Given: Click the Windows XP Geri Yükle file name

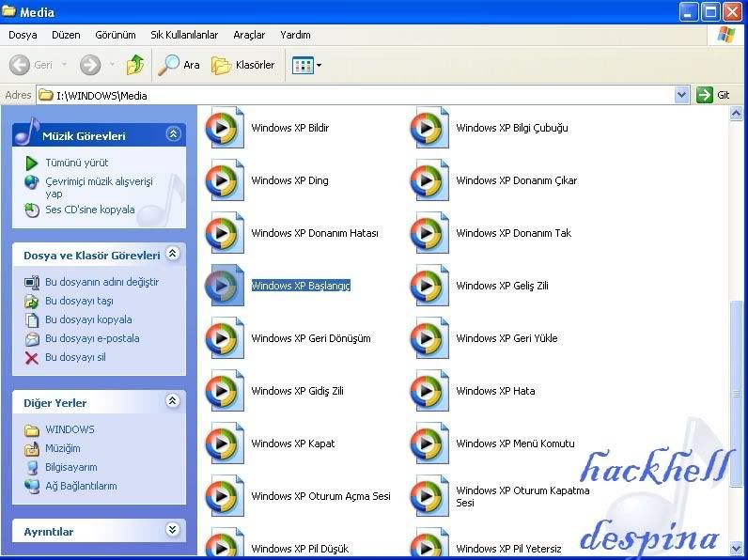Looking at the screenshot, I should (x=506, y=338).
